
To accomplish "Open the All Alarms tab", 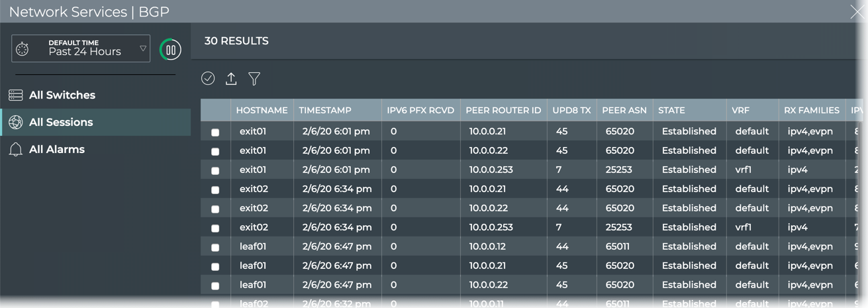I will pos(57,150).
